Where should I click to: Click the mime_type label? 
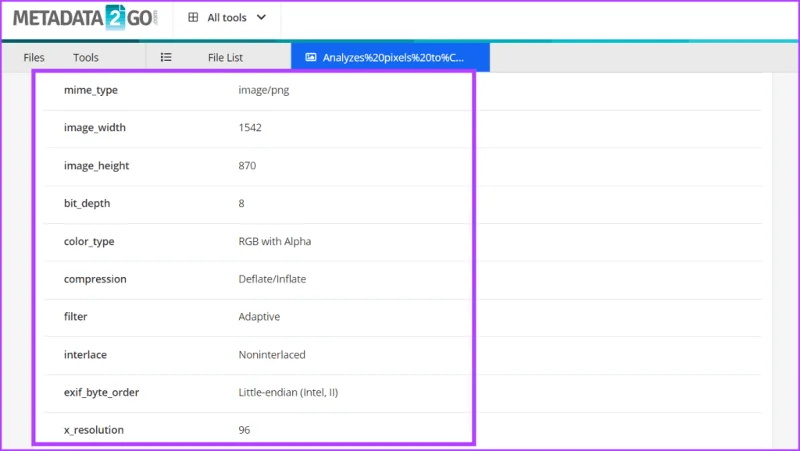91,90
